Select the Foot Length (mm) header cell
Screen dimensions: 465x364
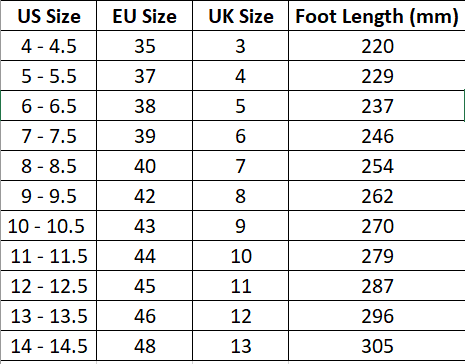pos(377,16)
